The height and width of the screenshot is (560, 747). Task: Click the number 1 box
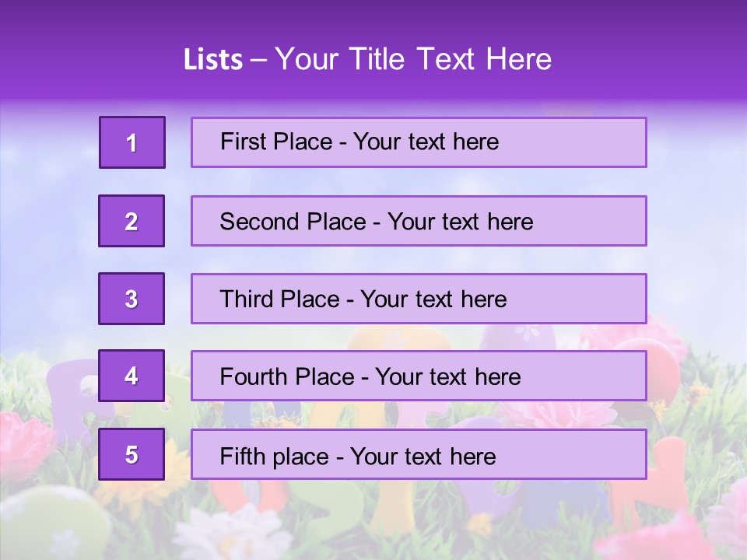132,142
